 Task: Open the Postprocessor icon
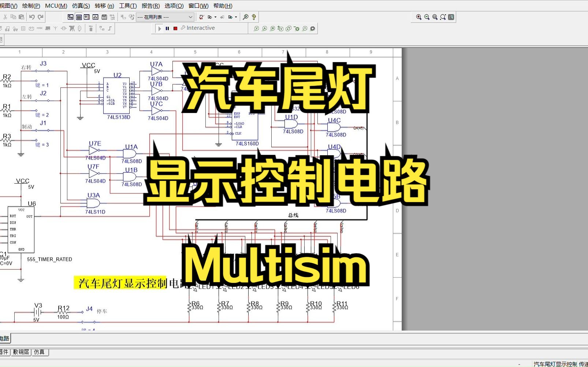click(104, 17)
